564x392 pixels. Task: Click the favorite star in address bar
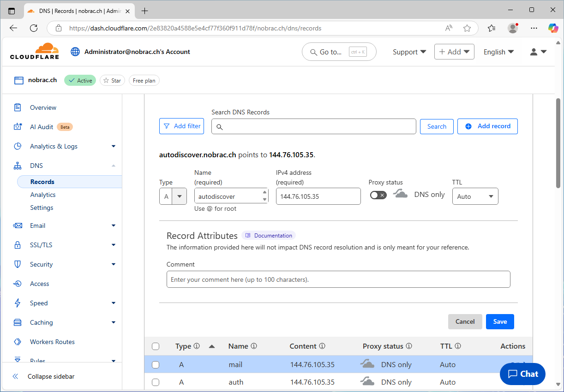click(x=467, y=28)
